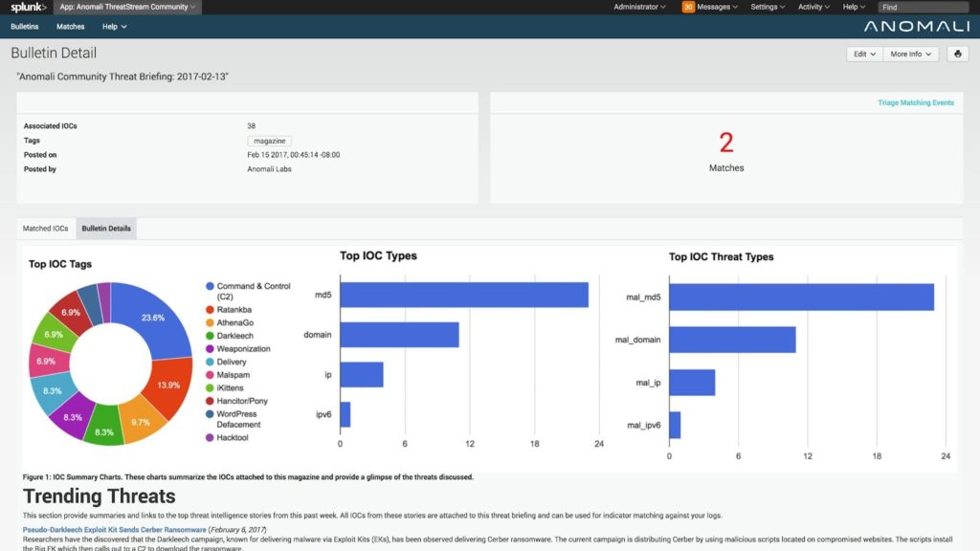Click the orange 30 messages badge
The width and height of the screenshot is (980, 551).
[x=688, y=7]
